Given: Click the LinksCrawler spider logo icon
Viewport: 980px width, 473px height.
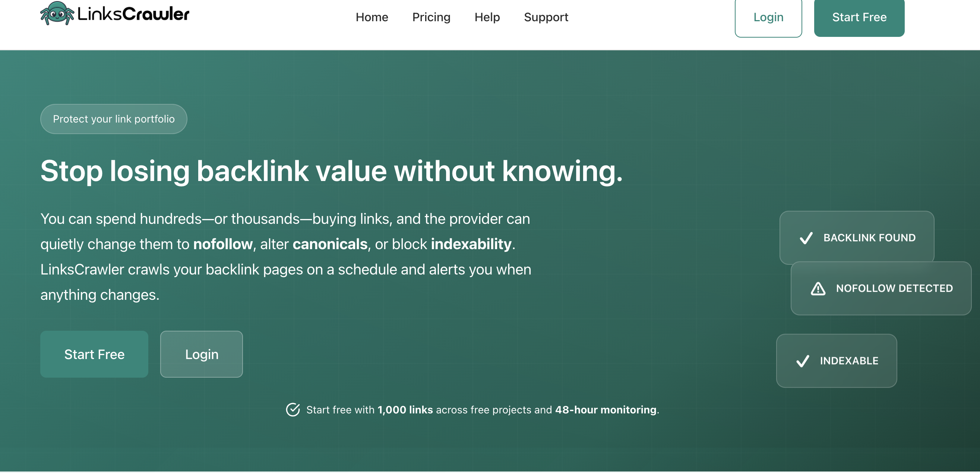Looking at the screenshot, I should pos(57,14).
